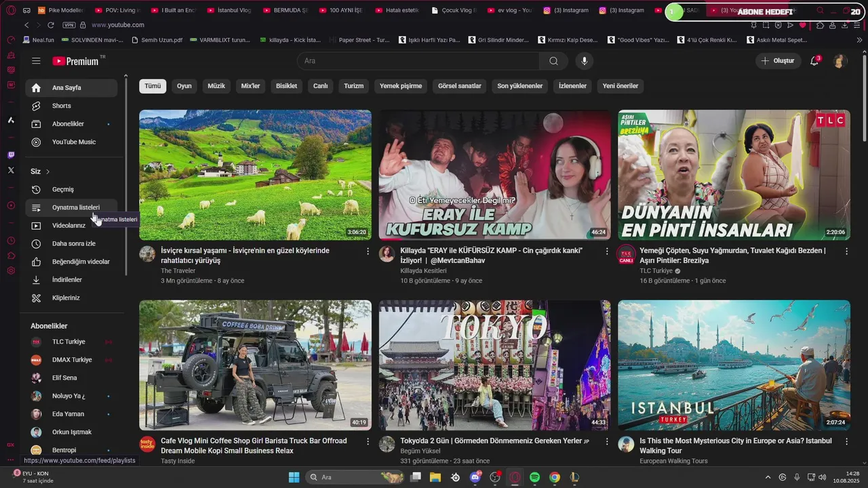Open options for ERAY ile KÜFÜRSÜZ KAMP video
The width and height of the screenshot is (868, 488).
[x=608, y=251]
